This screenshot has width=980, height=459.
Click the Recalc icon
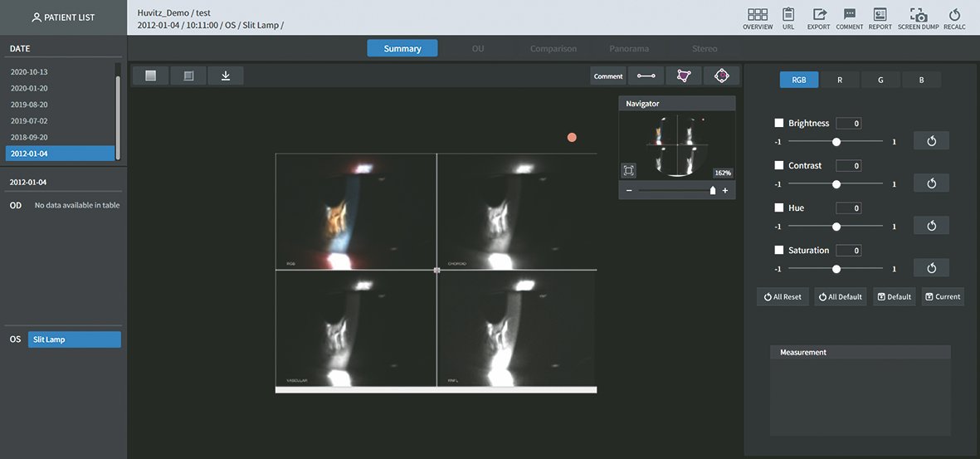pos(953,15)
